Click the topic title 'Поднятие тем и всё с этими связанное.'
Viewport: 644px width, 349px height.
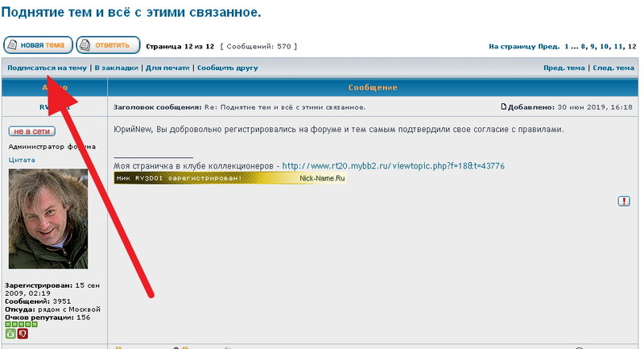click(131, 12)
